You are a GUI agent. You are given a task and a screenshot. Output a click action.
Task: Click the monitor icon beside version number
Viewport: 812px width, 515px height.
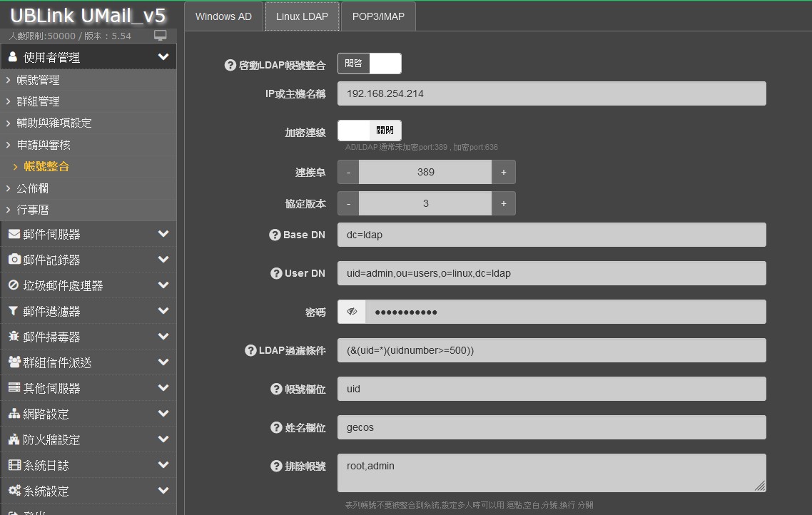coord(161,36)
